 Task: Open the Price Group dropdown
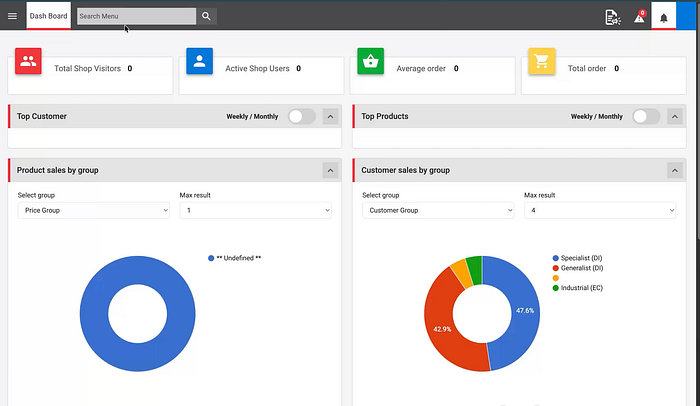94,210
